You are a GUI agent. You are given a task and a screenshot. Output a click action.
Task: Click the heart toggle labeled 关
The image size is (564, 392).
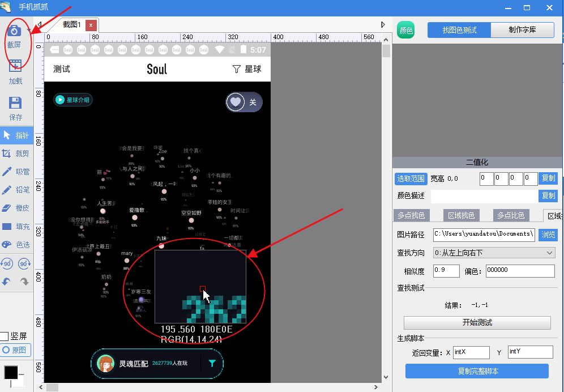[x=244, y=102]
